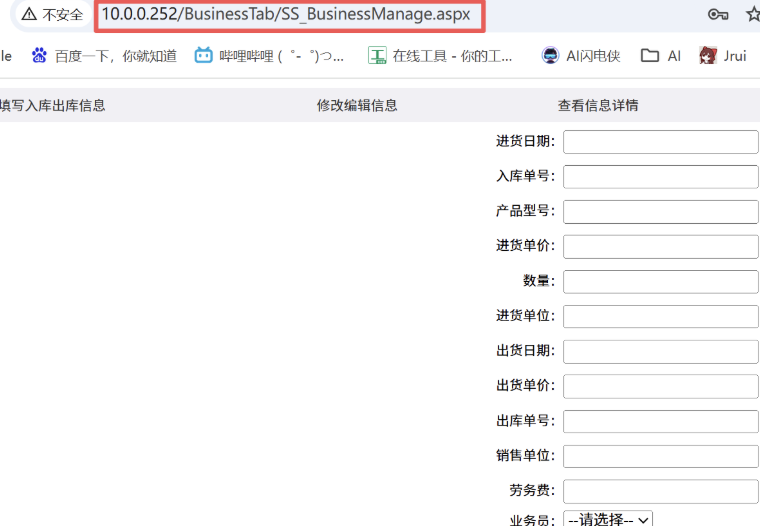
Task: Open the Jrui bookmark
Action: coord(722,56)
